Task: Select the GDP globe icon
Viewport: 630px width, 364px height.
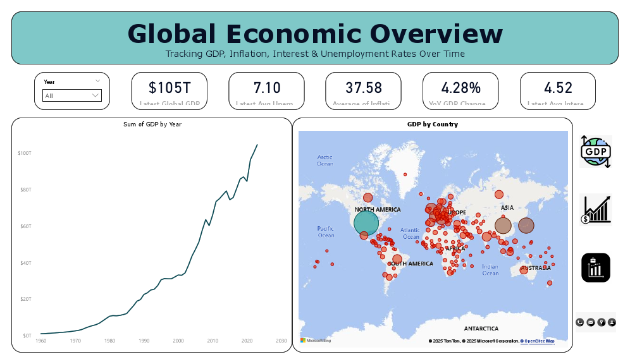Action: 595,152
